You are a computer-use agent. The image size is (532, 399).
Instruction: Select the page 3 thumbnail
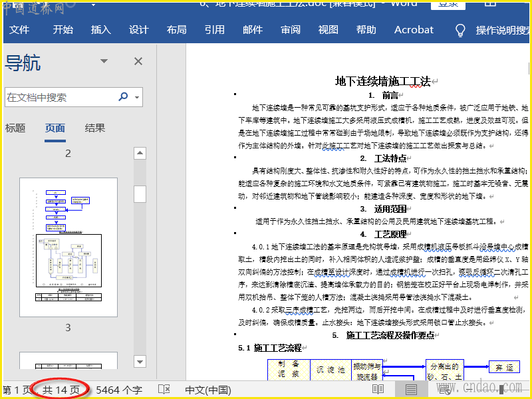click(x=68, y=360)
